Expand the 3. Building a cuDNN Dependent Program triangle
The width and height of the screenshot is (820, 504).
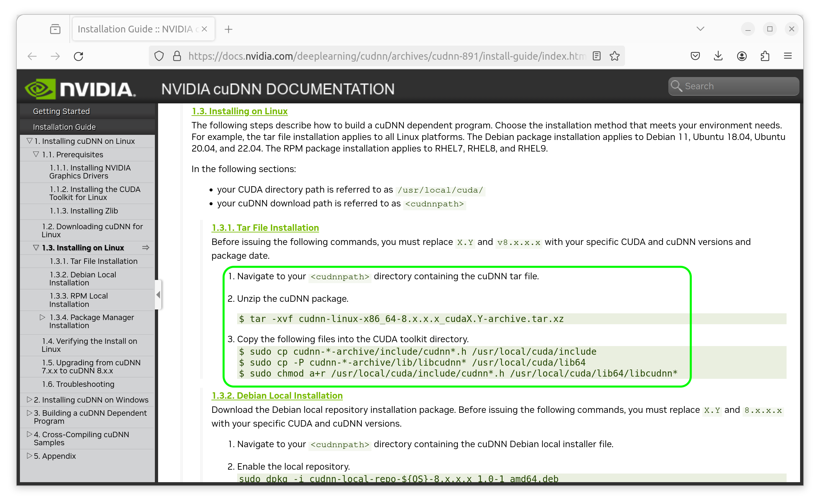(x=30, y=413)
